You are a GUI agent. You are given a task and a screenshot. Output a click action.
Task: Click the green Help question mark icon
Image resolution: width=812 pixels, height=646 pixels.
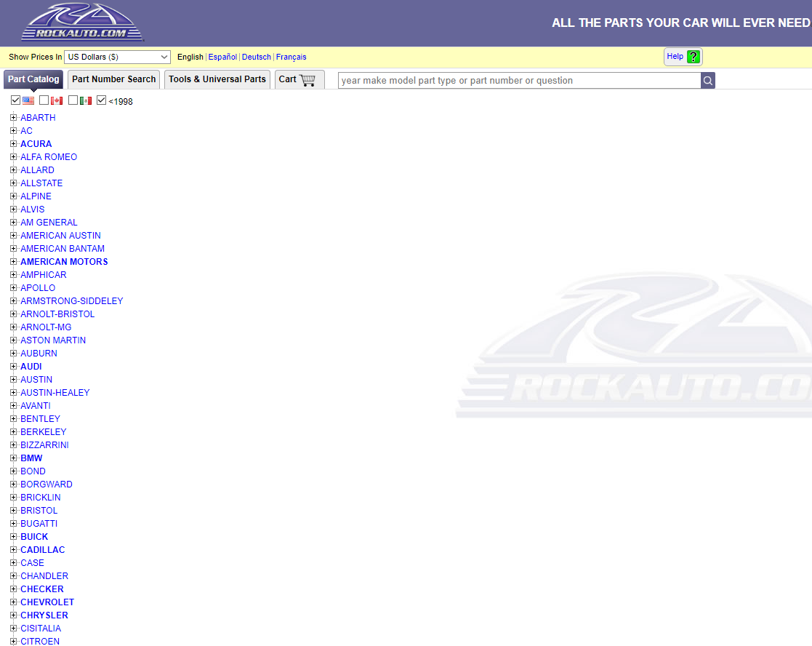pos(693,57)
